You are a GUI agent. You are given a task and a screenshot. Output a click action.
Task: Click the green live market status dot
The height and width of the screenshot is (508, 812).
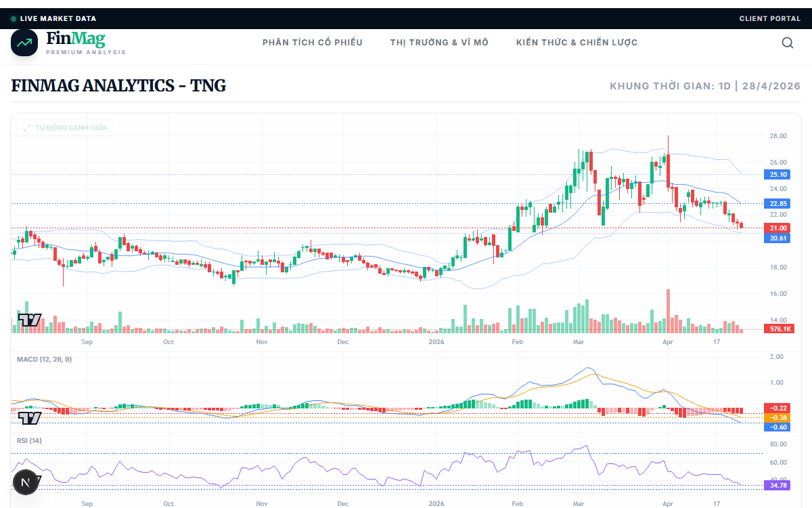point(14,19)
